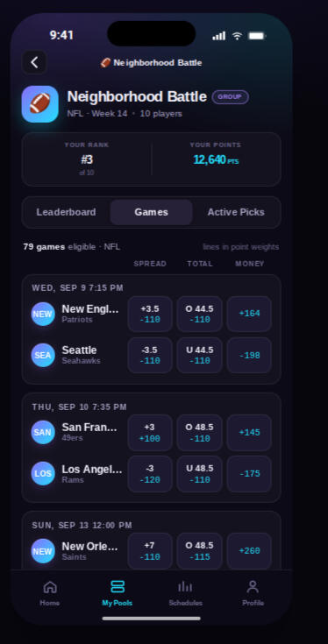Select the Games tab

151,212
